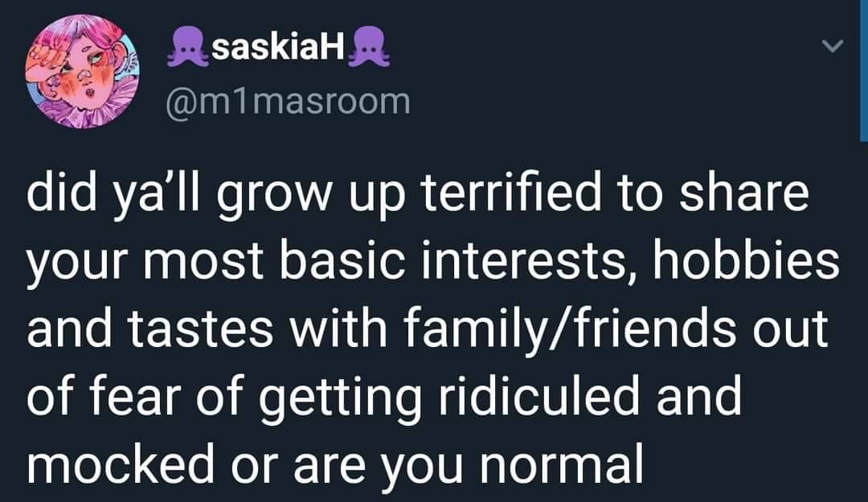Tap the handle below the username
The height and width of the screenshot is (502, 868).
[x=286, y=102]
